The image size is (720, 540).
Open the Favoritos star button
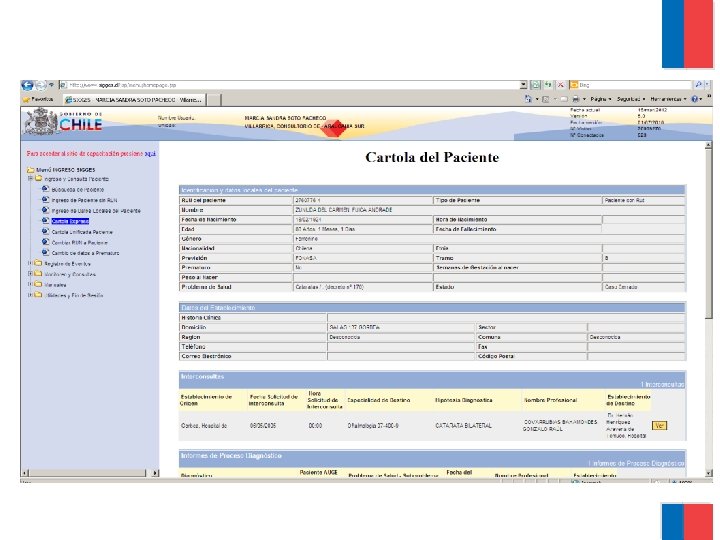pyautogui.click(x=38, y=99)
